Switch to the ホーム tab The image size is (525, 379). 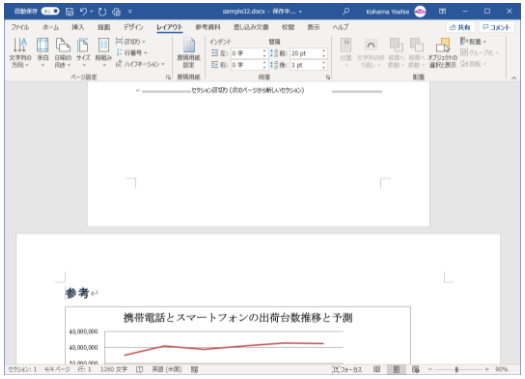[51, 27]
